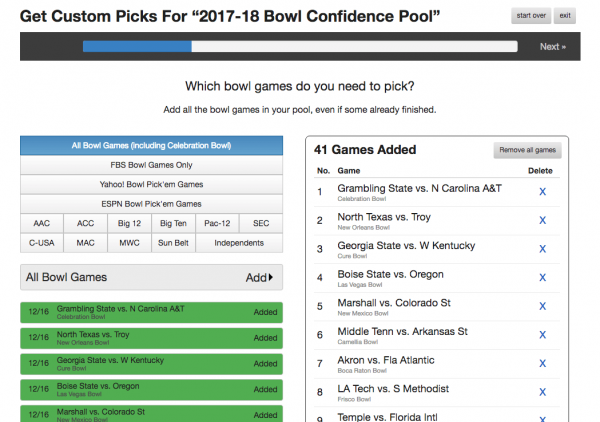Filter games by Independents

(239, 243)
